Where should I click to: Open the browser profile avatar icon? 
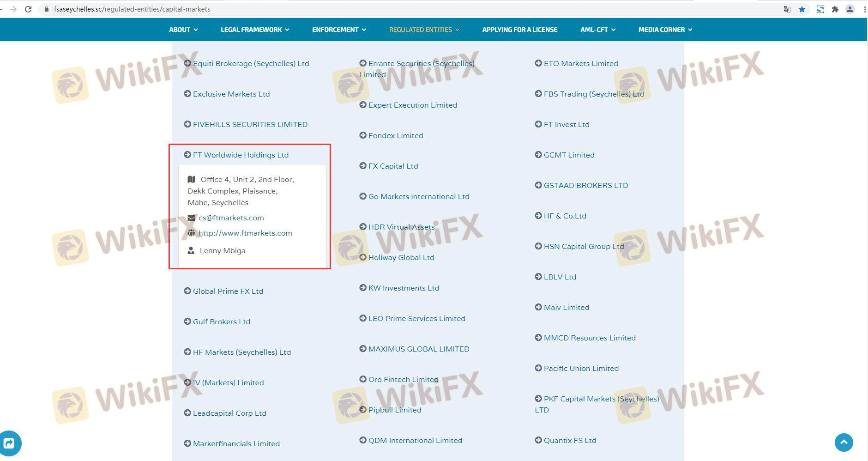click(x=850, y=9)
